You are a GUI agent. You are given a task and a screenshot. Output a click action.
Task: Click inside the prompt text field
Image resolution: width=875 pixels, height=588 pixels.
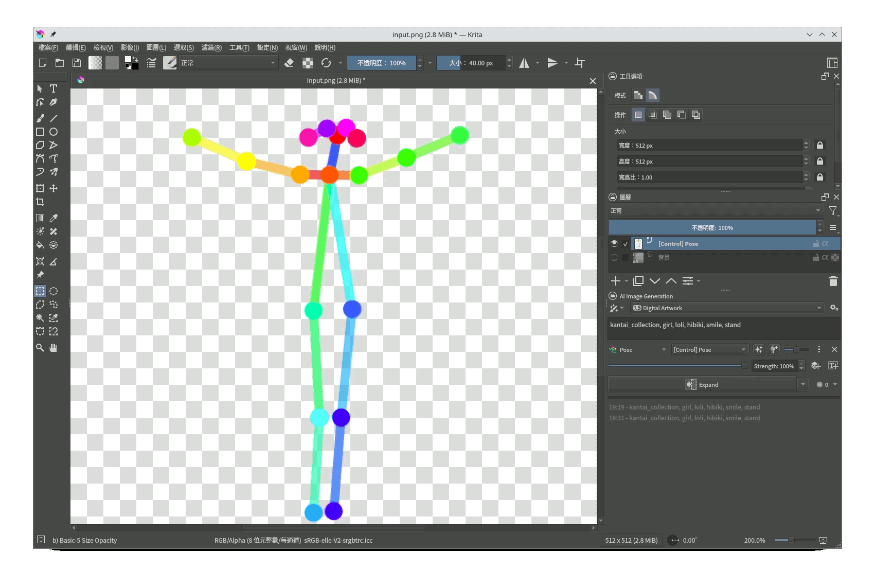point(720,328)
